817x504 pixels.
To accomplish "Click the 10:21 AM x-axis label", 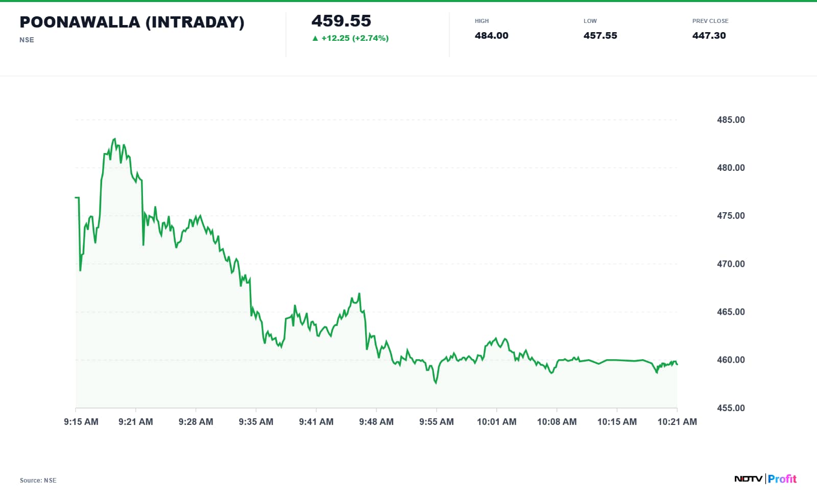I will point(677,422).
